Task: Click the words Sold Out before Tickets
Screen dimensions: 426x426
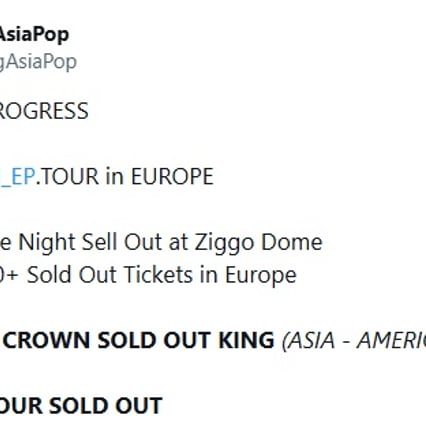Action: click(72, 275)
